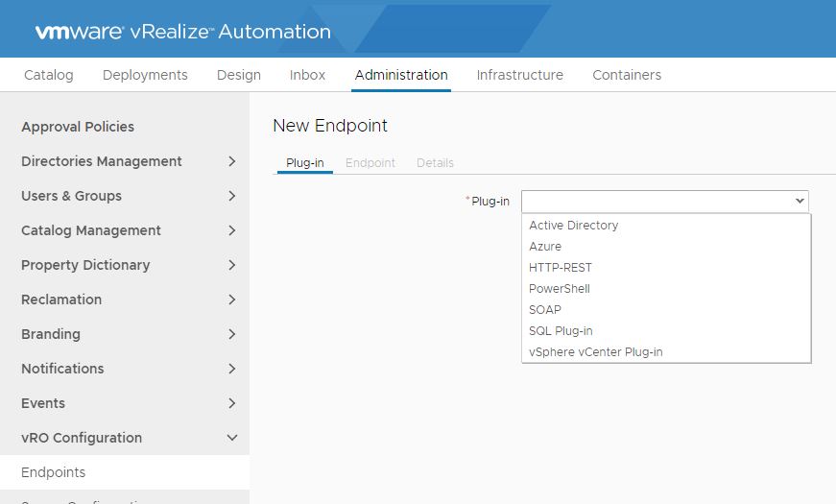Open the Events menu item
836x504 pixels.
coord(43,403)
